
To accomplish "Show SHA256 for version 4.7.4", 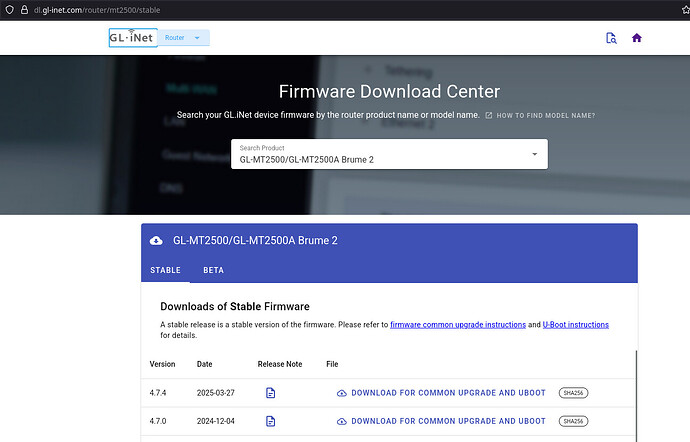I will click(x=573, y=393).
